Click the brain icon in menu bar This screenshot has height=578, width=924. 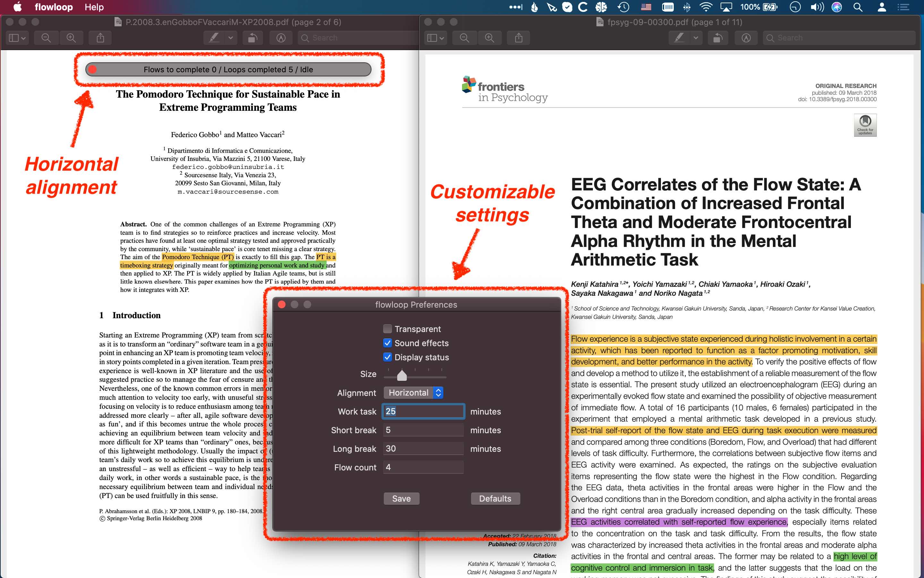[601, 7]
